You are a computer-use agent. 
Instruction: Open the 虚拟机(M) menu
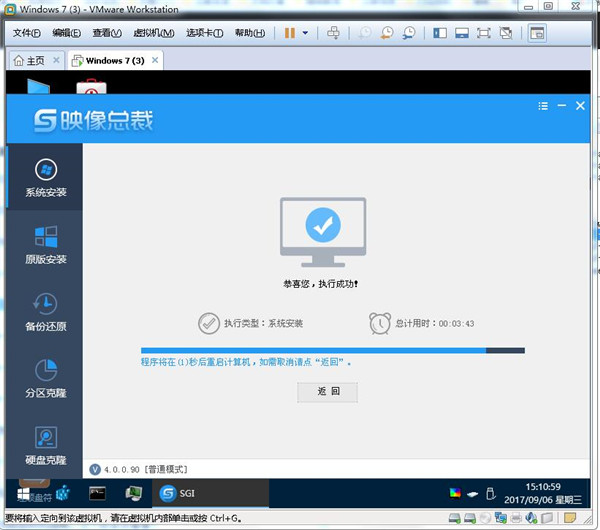click(154, 33)
